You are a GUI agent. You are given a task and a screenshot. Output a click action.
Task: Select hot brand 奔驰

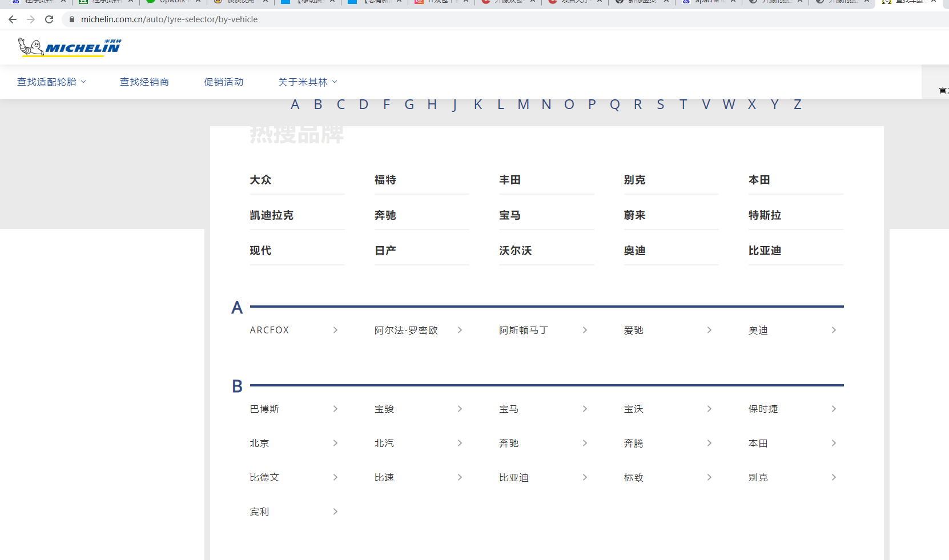385,215
